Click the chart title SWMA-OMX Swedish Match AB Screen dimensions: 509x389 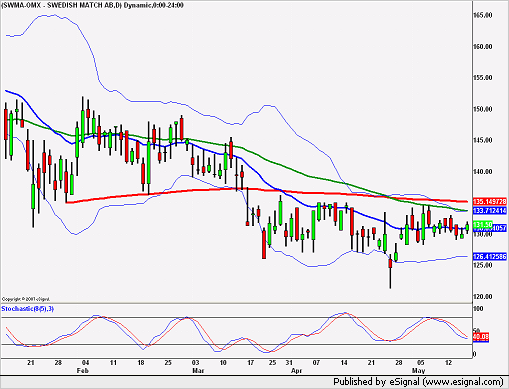(92, 5)
